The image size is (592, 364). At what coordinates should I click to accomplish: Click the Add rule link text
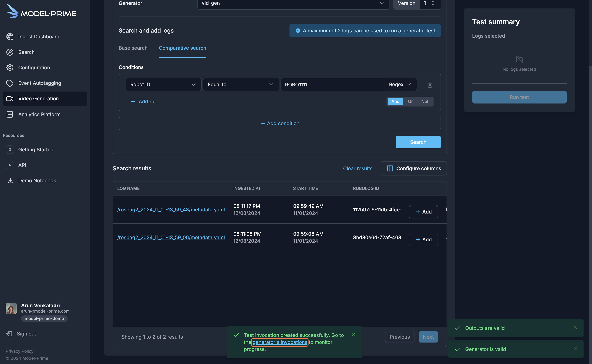pyautogui.click(x=148, y=102)
